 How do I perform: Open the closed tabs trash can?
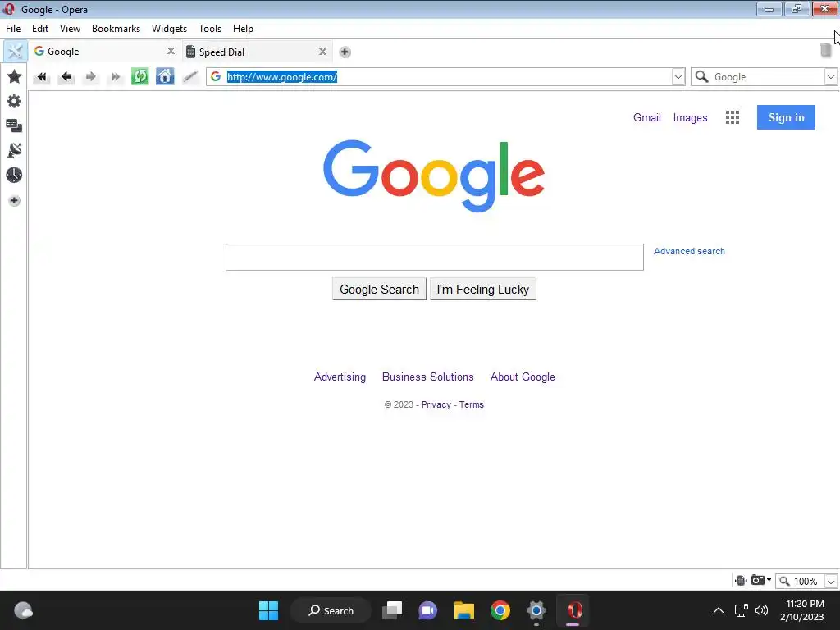(825, 50)
